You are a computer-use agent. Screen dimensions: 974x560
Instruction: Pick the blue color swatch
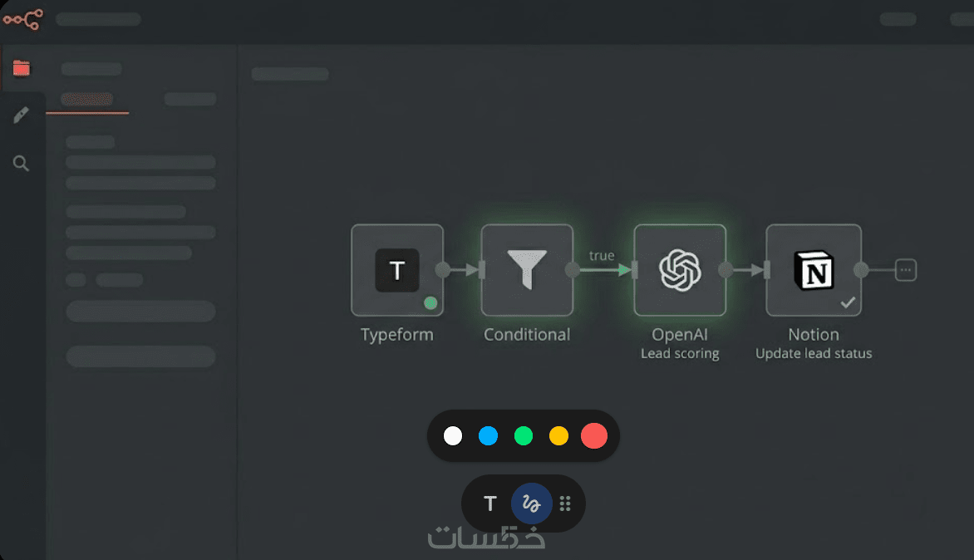(x=488, y=436)
